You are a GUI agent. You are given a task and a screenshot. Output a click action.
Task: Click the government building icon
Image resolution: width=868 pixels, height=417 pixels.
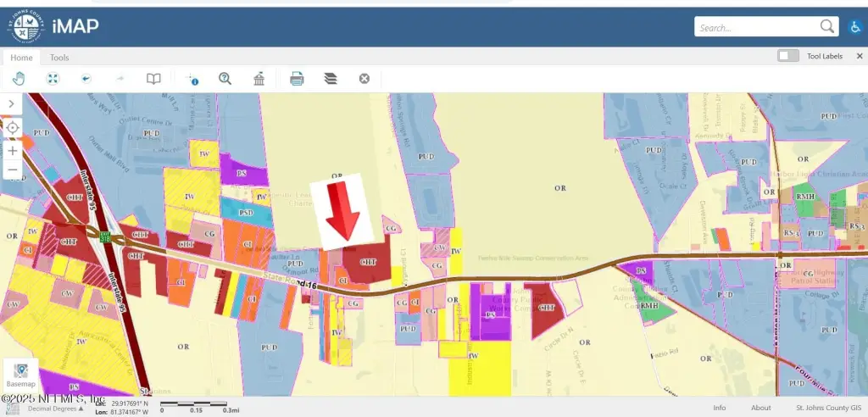(259, 79)
